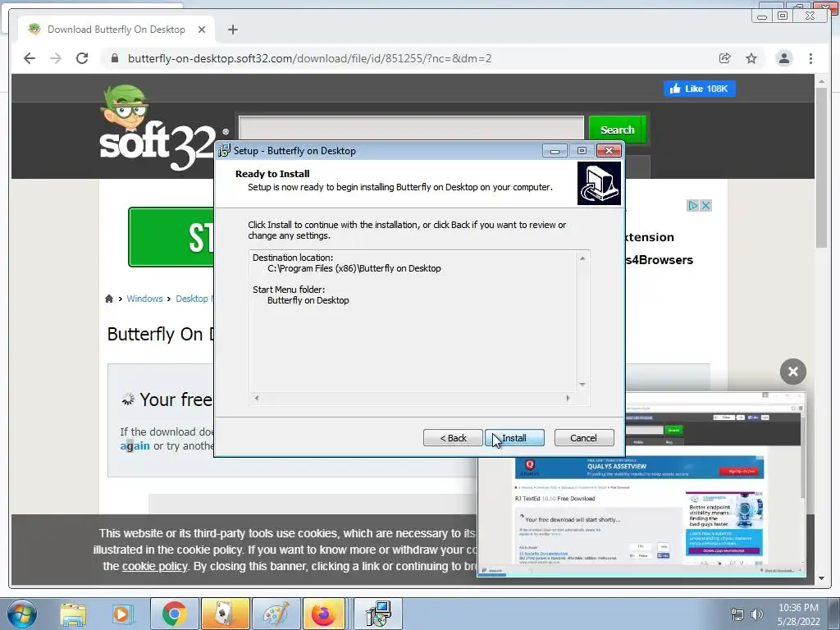
Task: Open a new Chrome tab
Action: click(232, 30)
